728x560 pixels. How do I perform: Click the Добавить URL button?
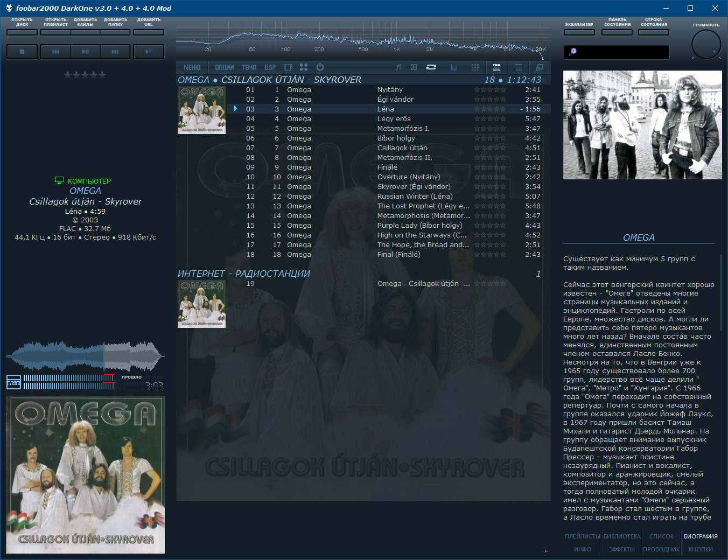(149, 32)
